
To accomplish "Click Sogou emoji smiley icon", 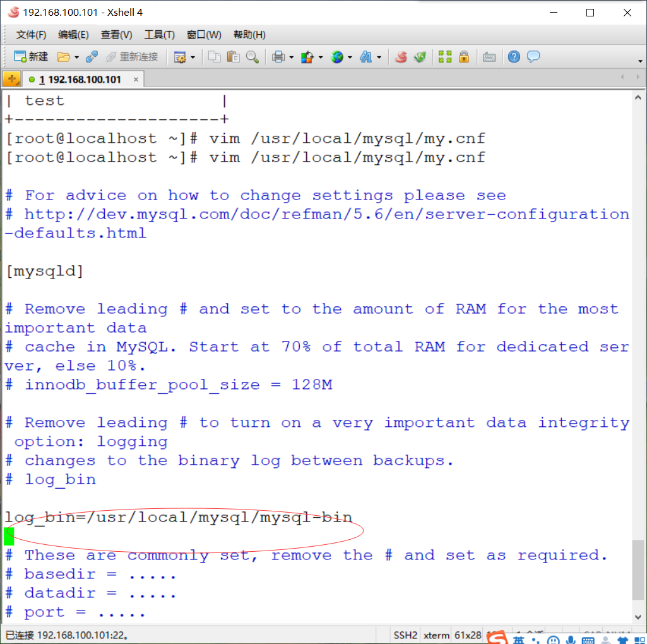I will click(x=554, y=640).
